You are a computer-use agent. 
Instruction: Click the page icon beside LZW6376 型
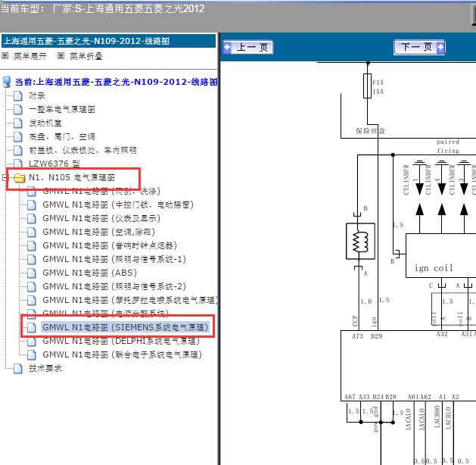tap(18, 164)
